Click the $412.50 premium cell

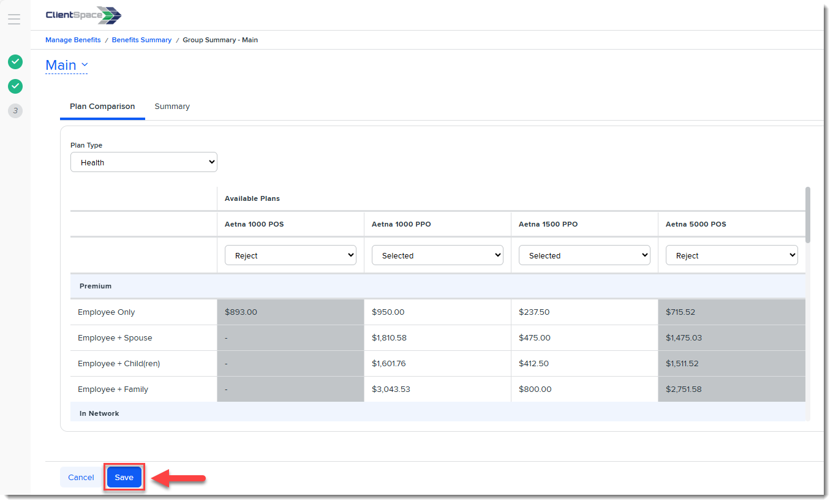584,364
